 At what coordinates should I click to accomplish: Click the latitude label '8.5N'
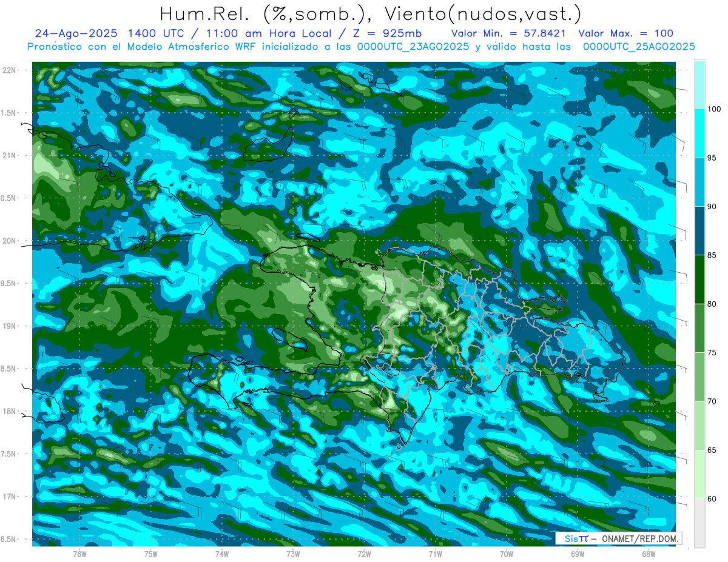pos(8,369)
